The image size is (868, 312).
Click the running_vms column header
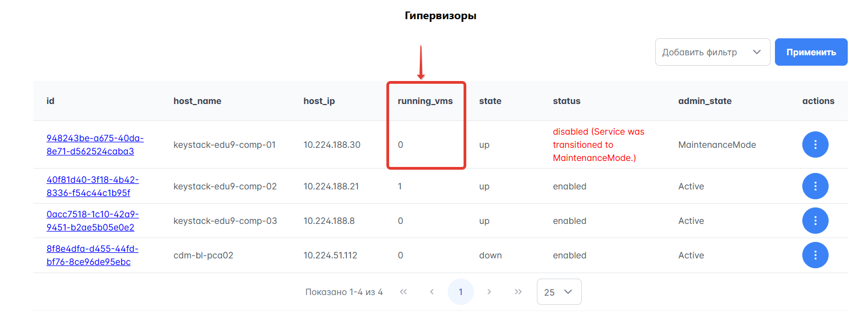click(x=425, y=101)
